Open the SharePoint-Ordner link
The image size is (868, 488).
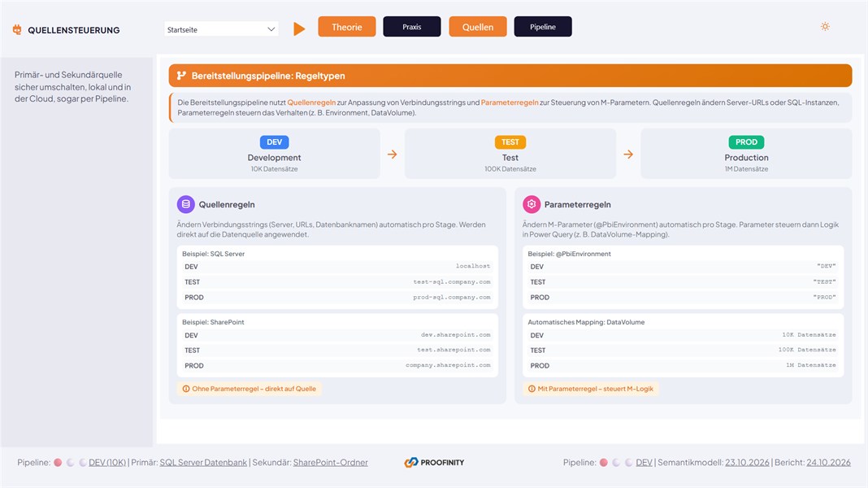(331, 463)
